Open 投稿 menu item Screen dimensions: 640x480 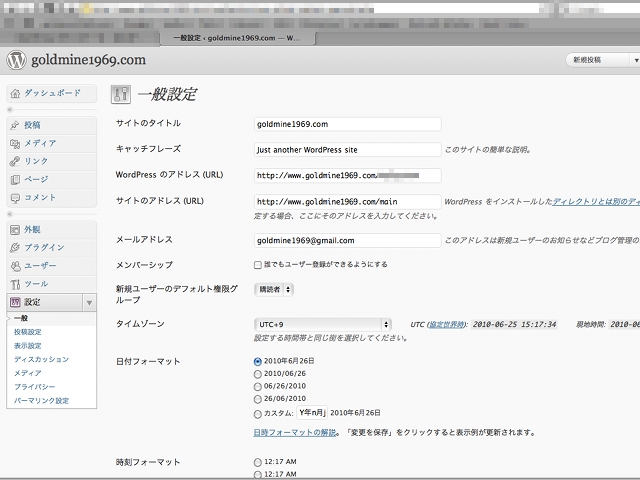click(x=32, y=125)
